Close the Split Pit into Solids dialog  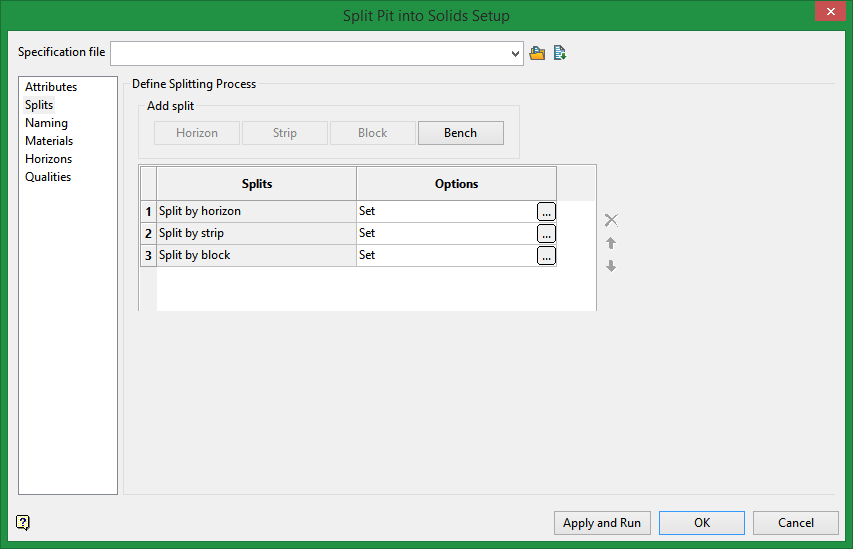828,13
